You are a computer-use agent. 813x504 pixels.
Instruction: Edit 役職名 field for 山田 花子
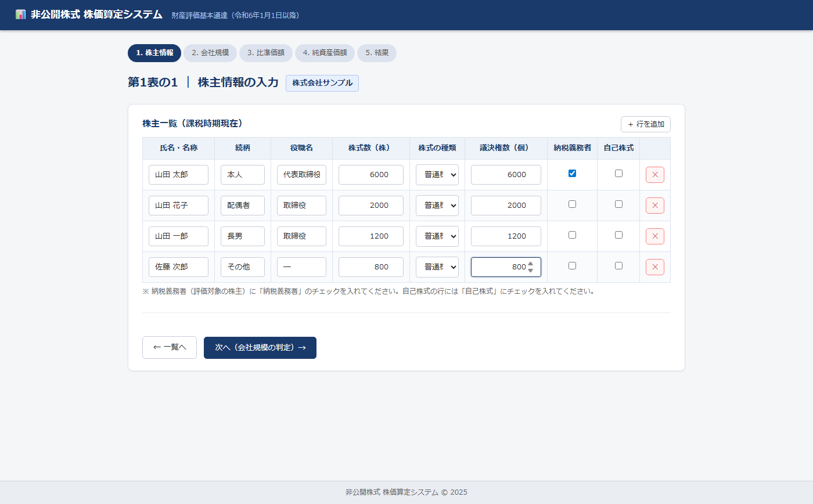click(301, 206)
